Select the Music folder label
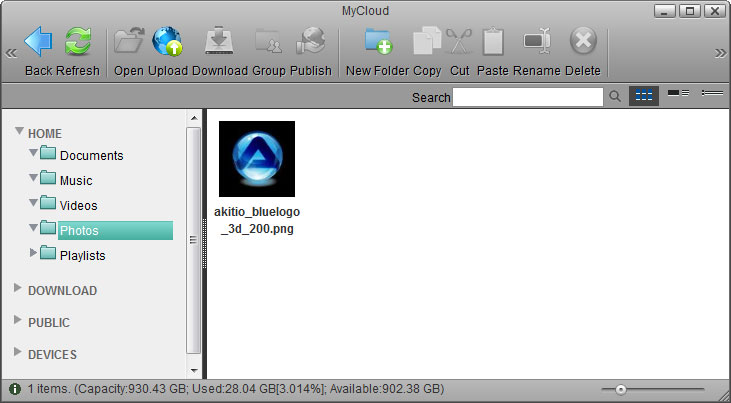 76,181
